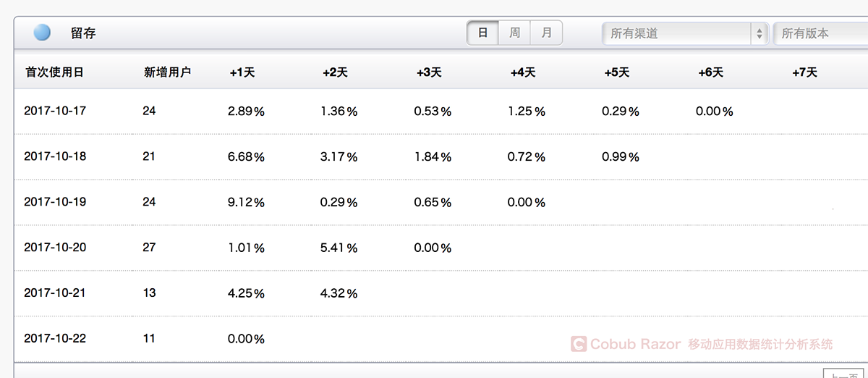This screenshot has height=378, width=868.
Task: Click the blue circle icon beside 留存
Action: tap(42, 33)
